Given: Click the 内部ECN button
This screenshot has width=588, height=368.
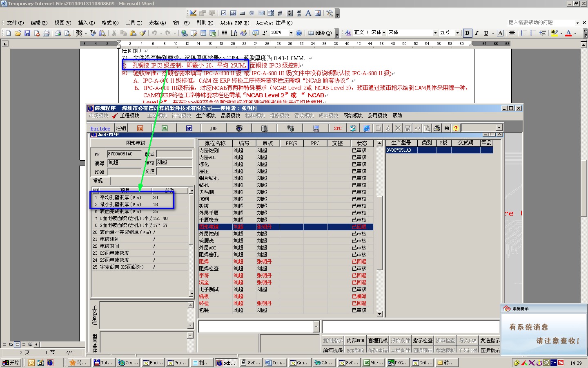Looking at the screenshot, I should click(x=355, y=340).
